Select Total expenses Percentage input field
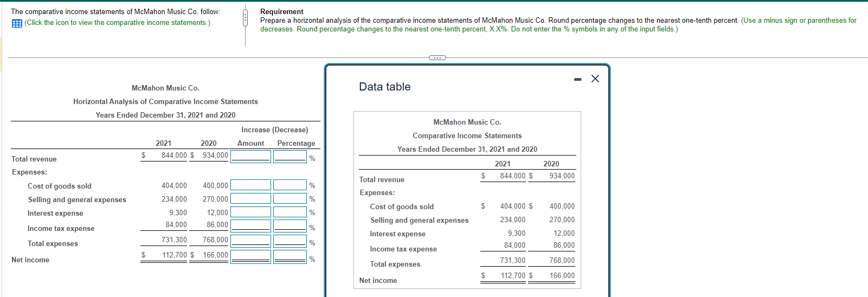 coord(290,241)
